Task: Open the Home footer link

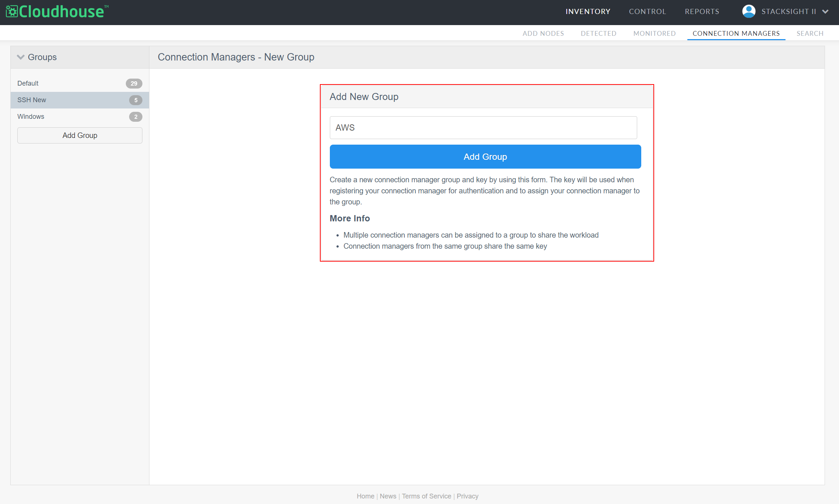Action: click(365, 496)
